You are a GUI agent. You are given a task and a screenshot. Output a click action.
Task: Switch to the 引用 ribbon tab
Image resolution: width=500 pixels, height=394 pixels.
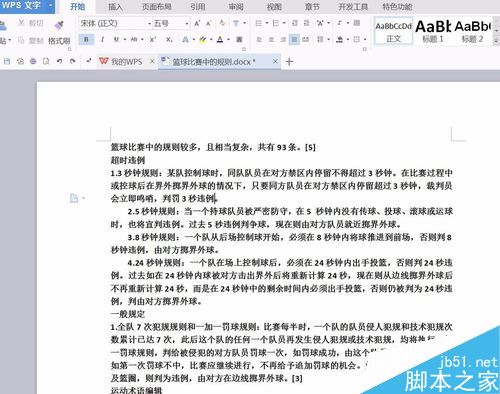tap(198, 7)
